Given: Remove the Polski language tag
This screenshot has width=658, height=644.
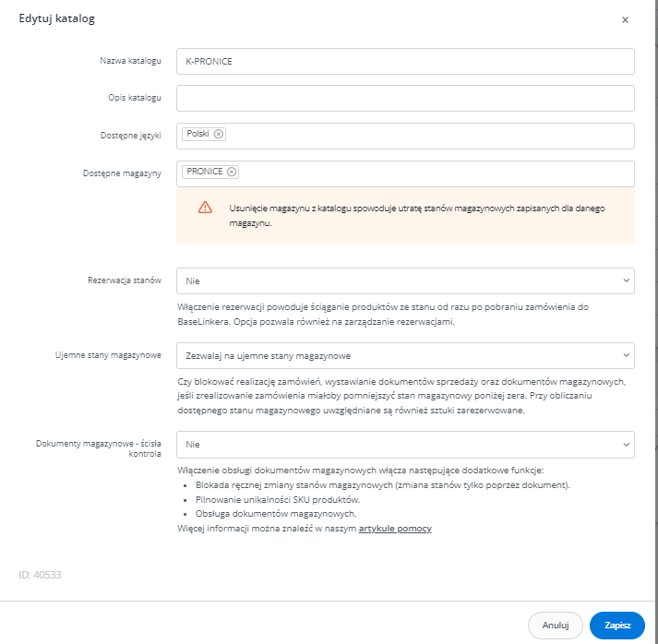Looking at the screenshot, I should click(x=219, y=134).
